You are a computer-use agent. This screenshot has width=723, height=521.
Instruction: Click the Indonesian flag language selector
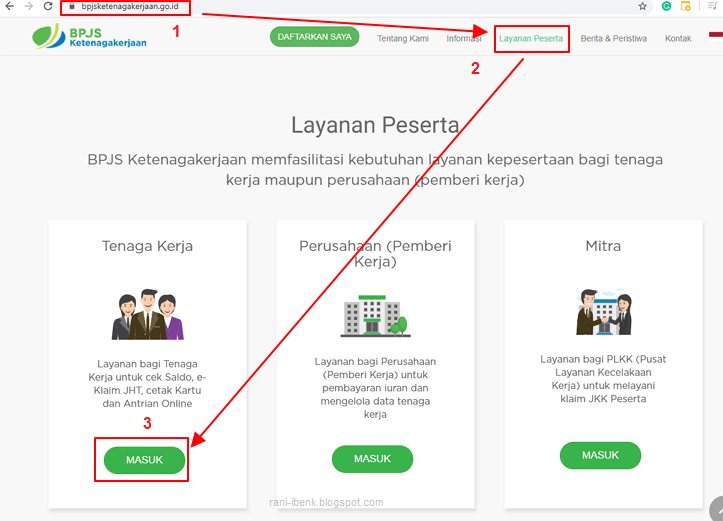pyautogui.click(x=716, y=36)
